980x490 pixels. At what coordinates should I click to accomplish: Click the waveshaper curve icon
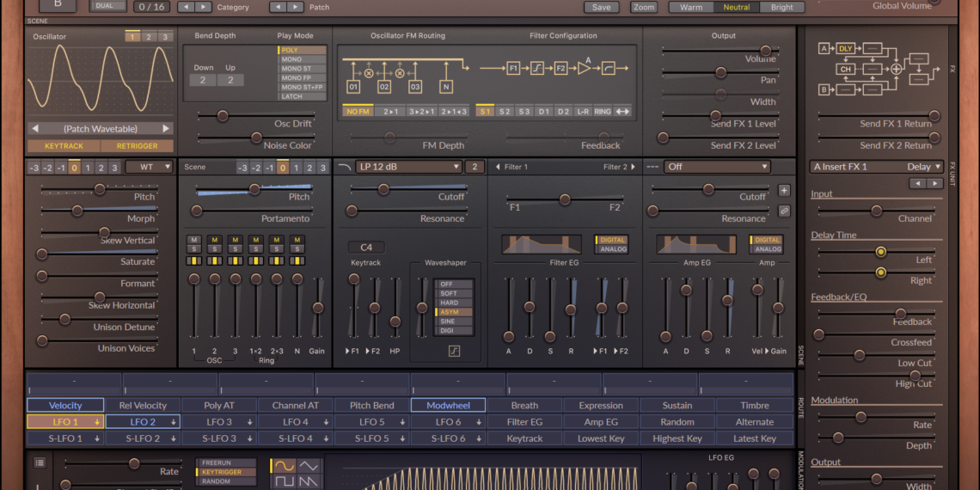(x=454, y=351)
